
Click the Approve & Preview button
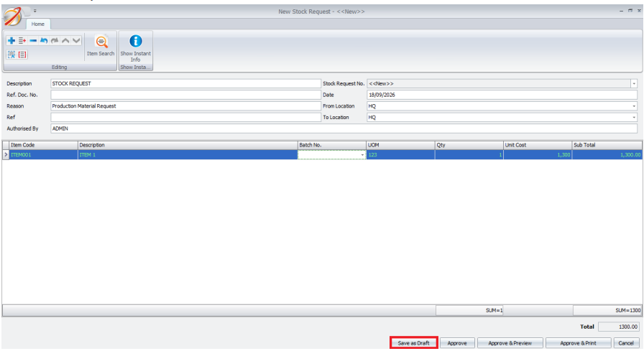[510, 343]
